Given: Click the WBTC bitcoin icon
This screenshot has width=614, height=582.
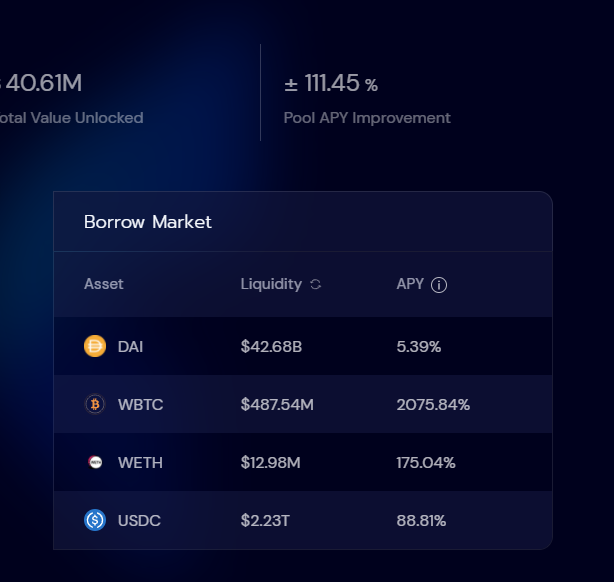Looking at the screenshot, I should [x=95, y=405].
